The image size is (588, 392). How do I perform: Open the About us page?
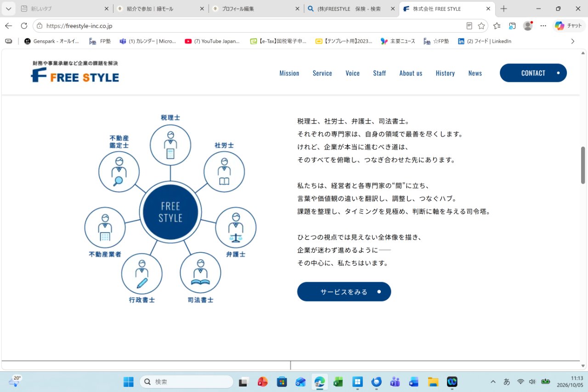(411, 73)
